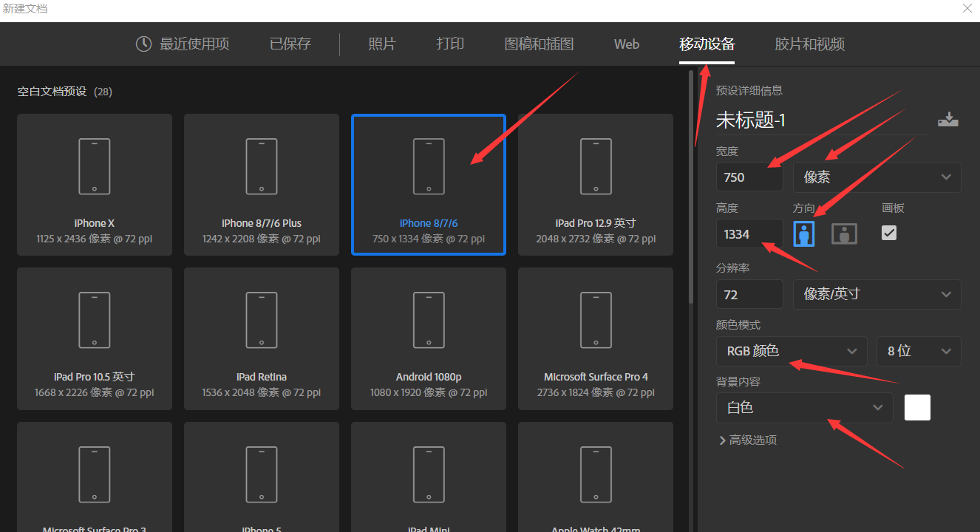Expand 高级选项 advanced options
This screenshot has height=532, width=980.
click(747, 440)
